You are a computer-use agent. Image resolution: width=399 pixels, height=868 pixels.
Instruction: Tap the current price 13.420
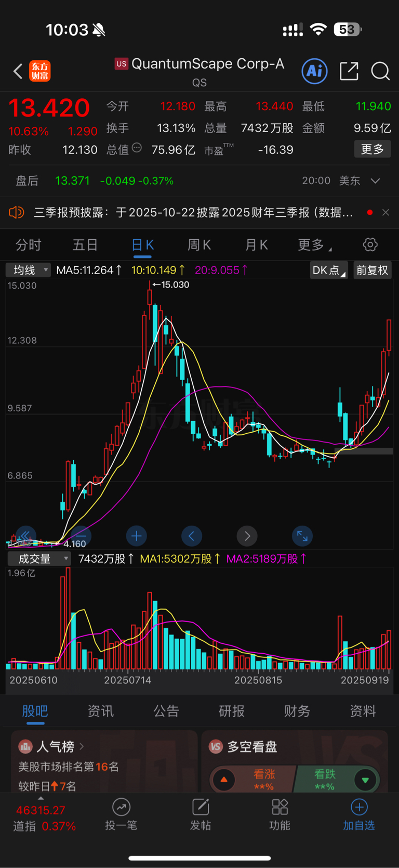tap(49, 108)
